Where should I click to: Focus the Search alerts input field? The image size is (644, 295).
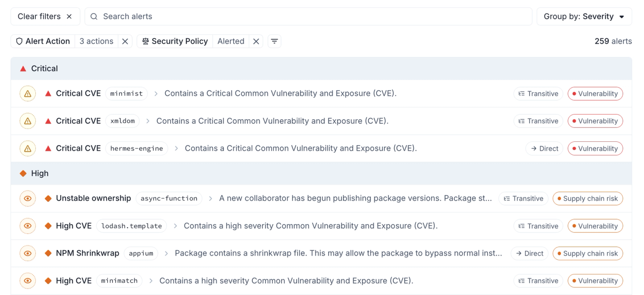tap(308, 17)
